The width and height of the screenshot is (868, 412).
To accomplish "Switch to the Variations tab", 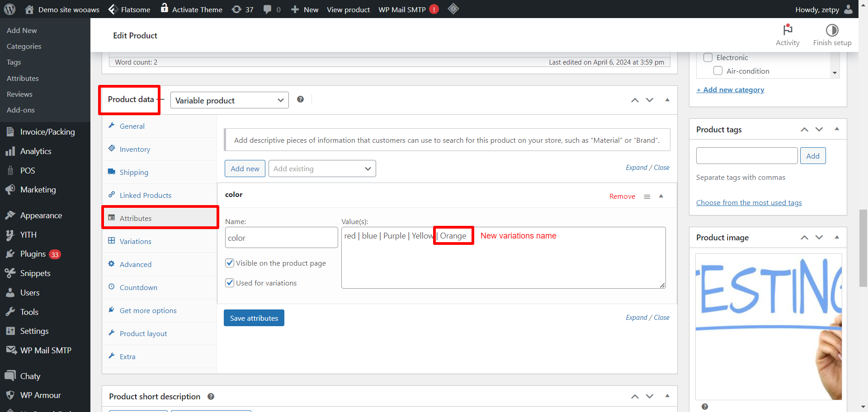I will [x=160, y=241].
